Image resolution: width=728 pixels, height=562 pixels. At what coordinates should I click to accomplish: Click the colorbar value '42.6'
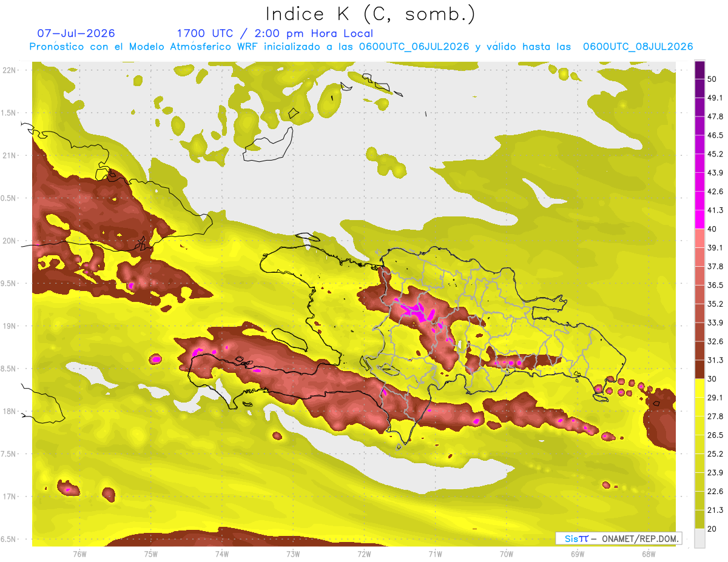point(715,192)
